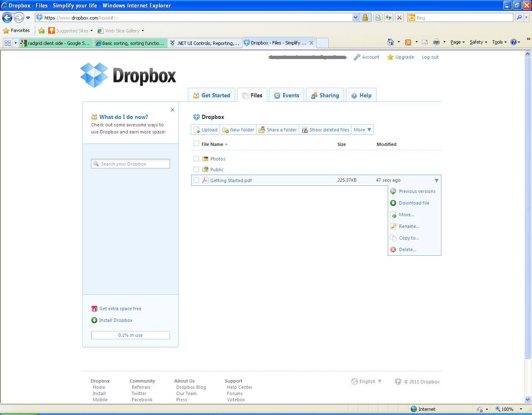The height and width of the screenshot is (415, 532).
Task: Check the Getting Started.pdf checkbox
Action: [x=196, y=180]
